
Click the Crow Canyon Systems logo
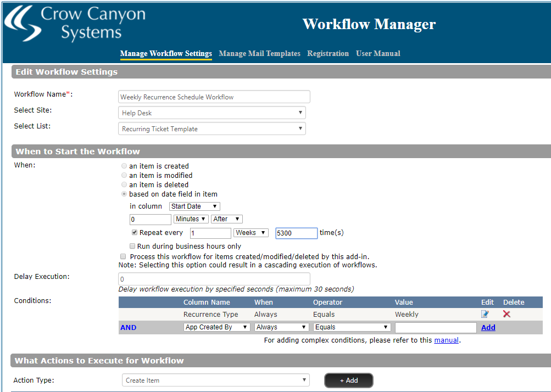(x=75, y=24)
